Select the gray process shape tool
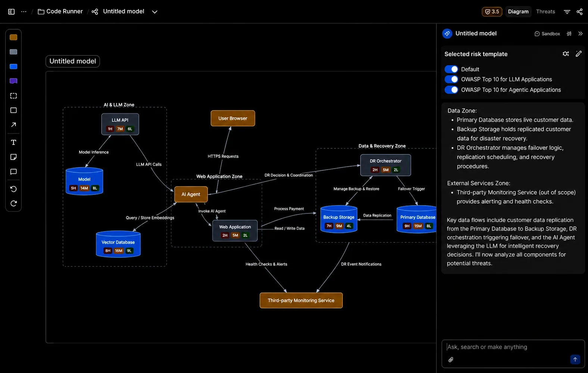 click(13, 52)
